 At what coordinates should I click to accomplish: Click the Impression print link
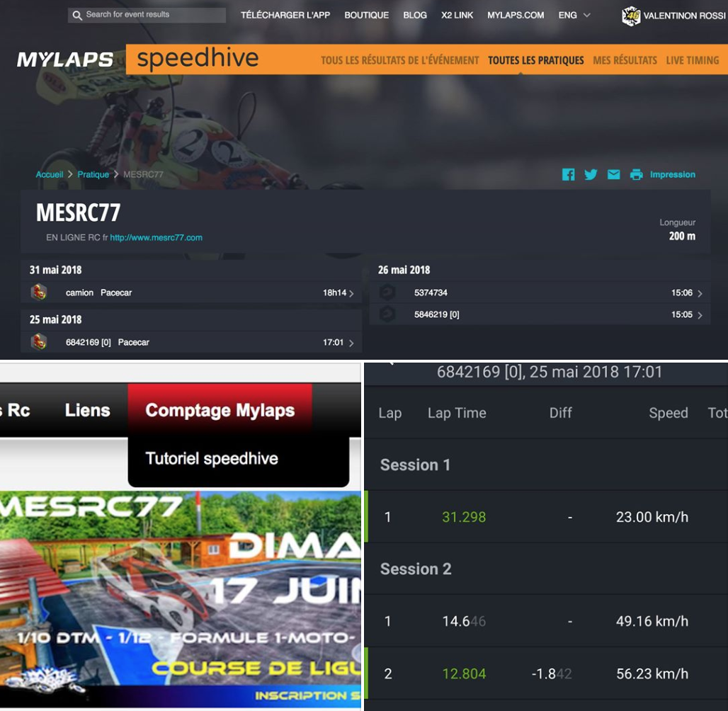click(672, 175)
